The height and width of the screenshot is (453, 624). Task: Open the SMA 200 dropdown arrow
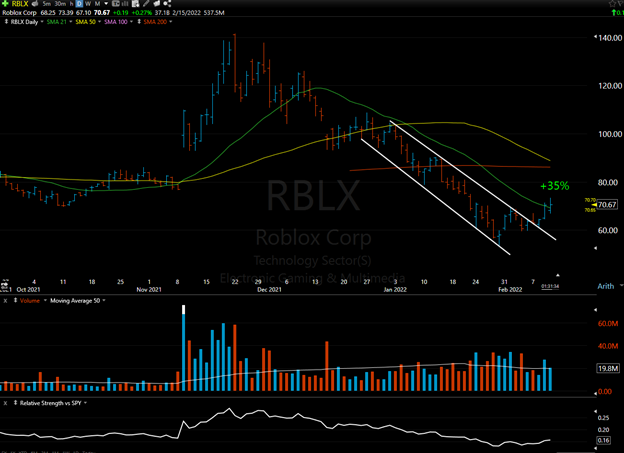pos(170,22)
